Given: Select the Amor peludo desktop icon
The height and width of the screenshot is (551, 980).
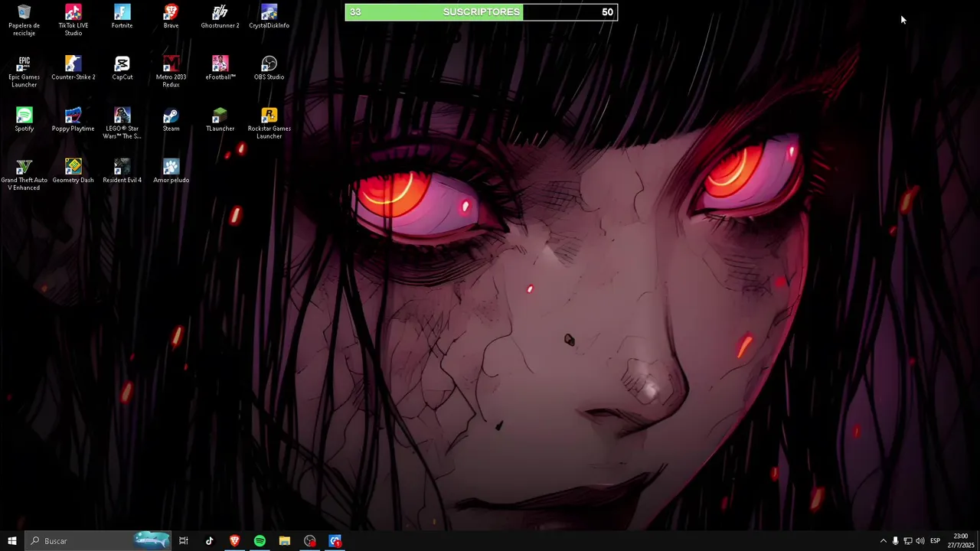Looking at the screenshot, I should 171,170.
